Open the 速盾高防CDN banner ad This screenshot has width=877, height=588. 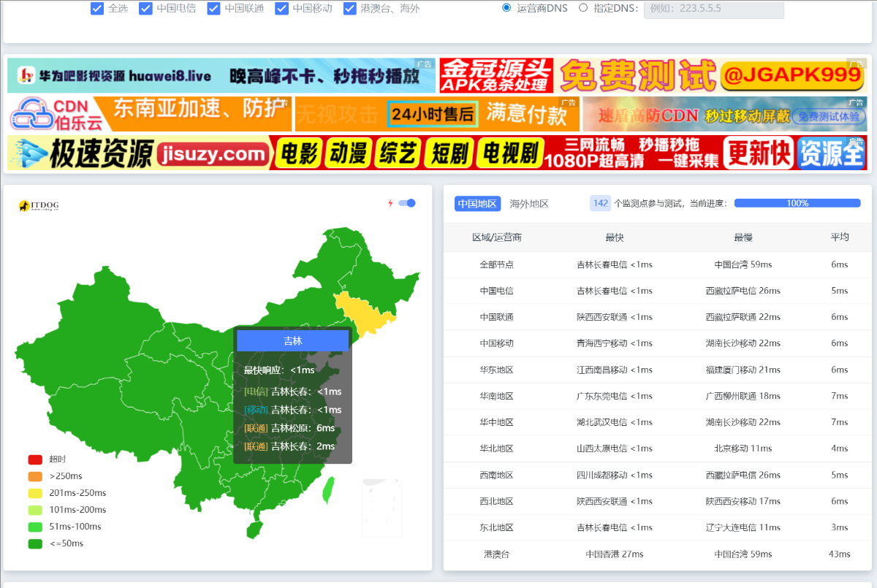tap(725, 114)
